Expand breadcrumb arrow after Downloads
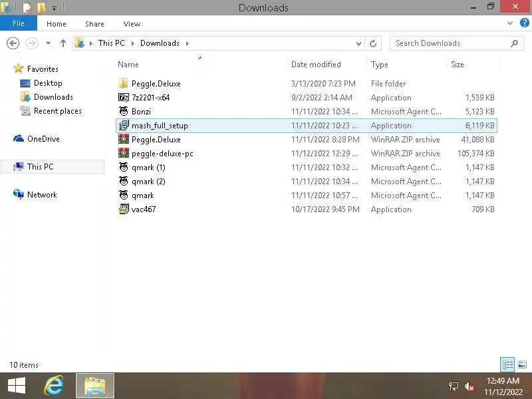532x399 pixels. (x=188, y=43)
